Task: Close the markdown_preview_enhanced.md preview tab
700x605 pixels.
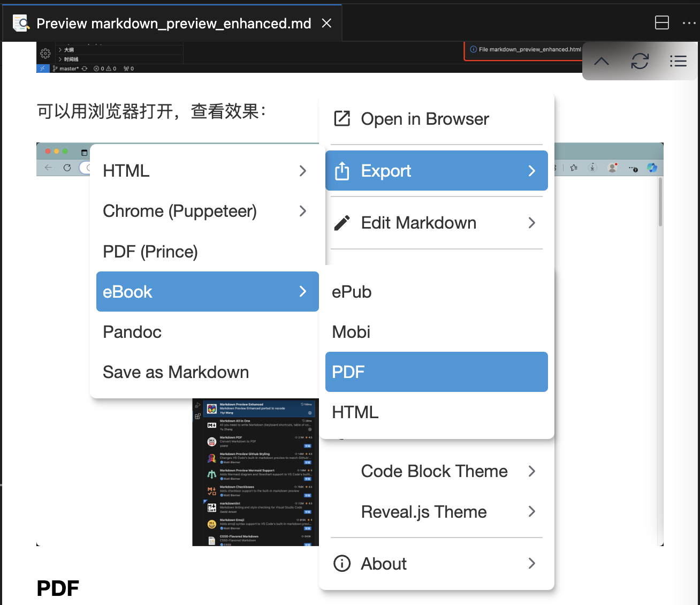Action: point(326,23)
